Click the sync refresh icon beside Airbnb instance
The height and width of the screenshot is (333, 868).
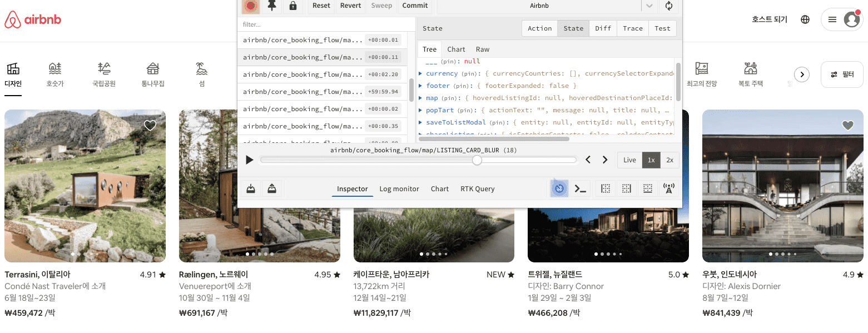pos(669,6)
